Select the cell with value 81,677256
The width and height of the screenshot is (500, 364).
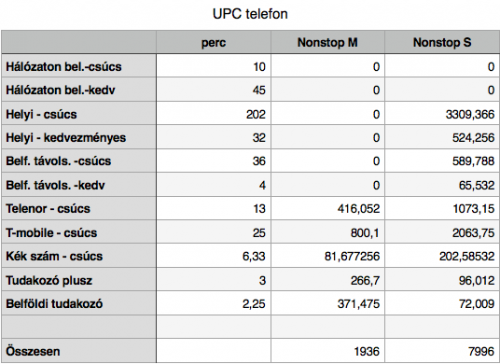coord(328,256)
